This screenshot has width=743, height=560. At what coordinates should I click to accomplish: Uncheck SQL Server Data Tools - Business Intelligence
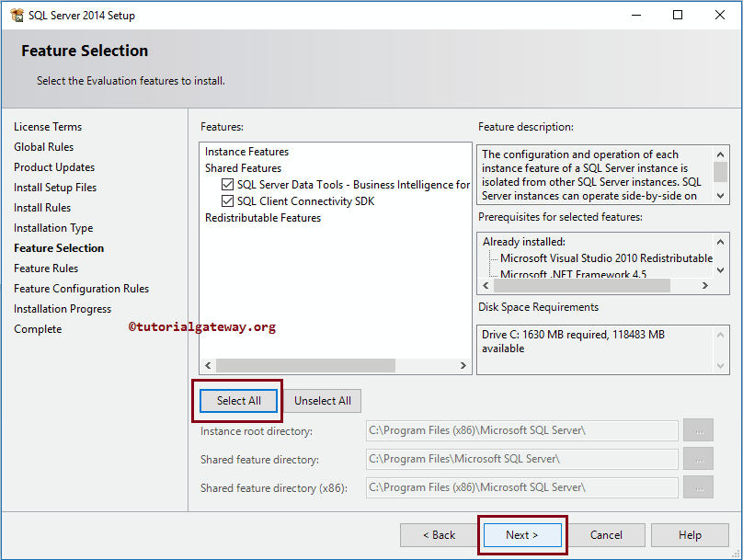(226, 184)
